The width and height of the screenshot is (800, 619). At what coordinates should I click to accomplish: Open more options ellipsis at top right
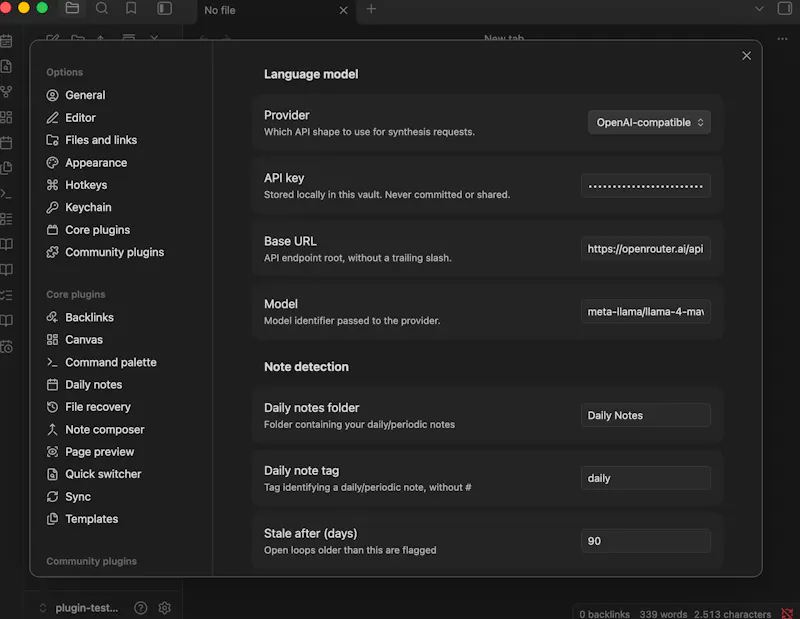(x=782, y=39)
